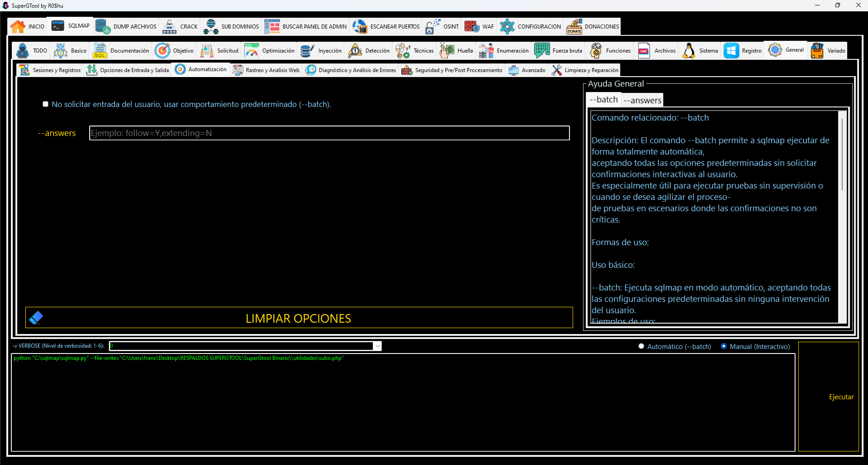Click the Ejecutar button

[x=828, y=397]
